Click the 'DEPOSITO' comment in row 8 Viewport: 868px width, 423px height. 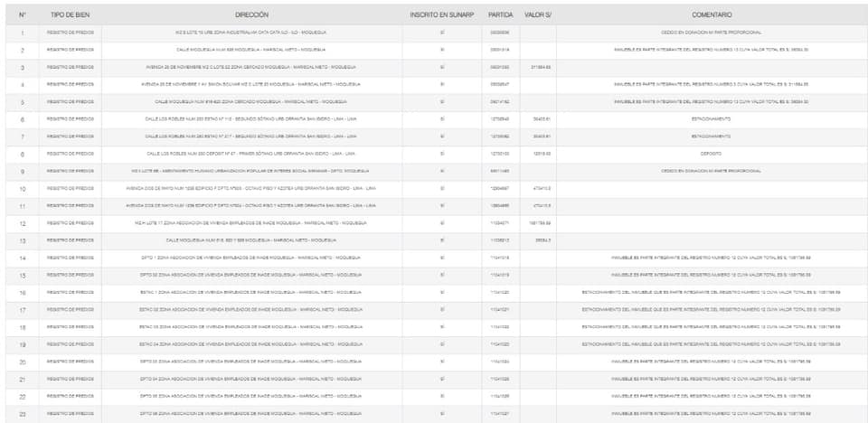pyautogui.click(x=712, y=154)
